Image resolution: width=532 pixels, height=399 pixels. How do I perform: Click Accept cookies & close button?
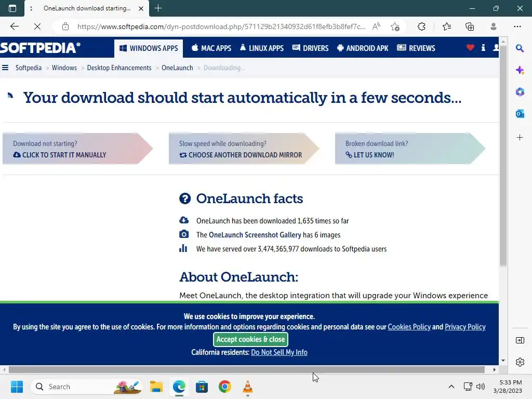click(250, 339)
